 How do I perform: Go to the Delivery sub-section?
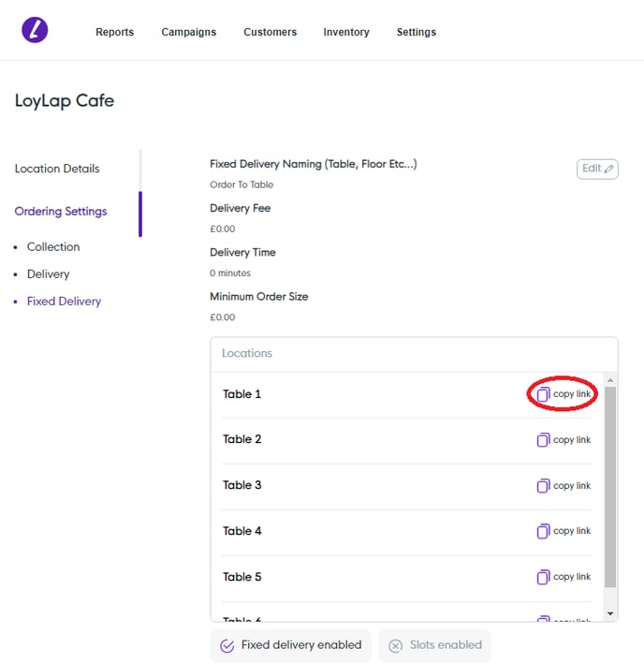coord(49,274)
